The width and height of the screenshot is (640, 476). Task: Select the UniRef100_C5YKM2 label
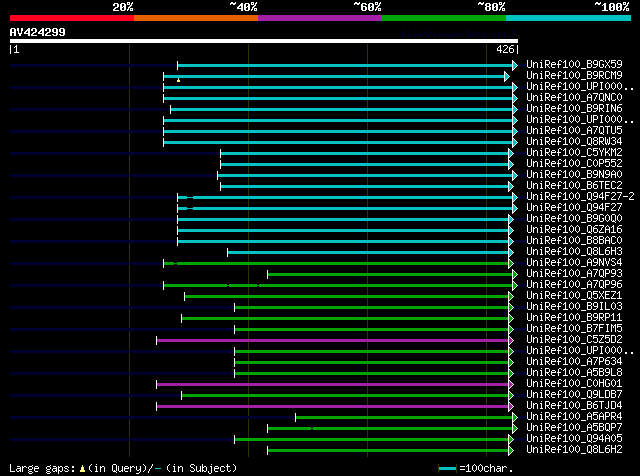pos(574,152)
